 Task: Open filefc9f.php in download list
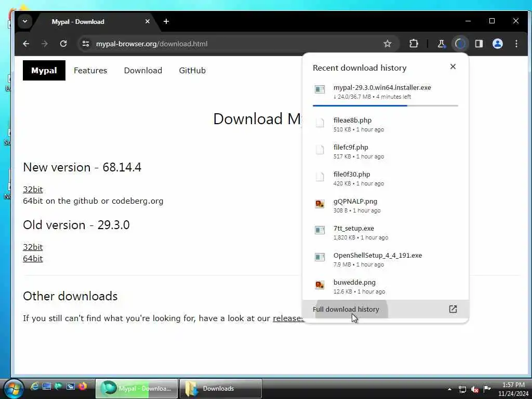pyautogui.click(x=385, y=151)
